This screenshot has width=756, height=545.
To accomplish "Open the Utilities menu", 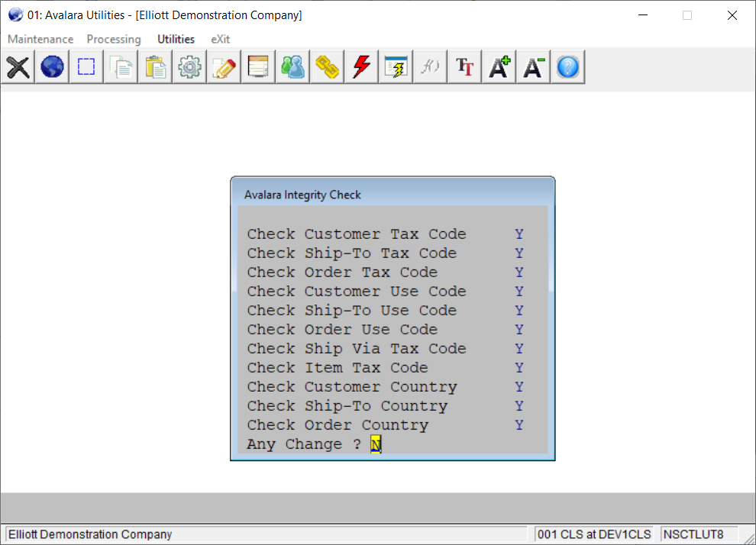I will (176, 39).
